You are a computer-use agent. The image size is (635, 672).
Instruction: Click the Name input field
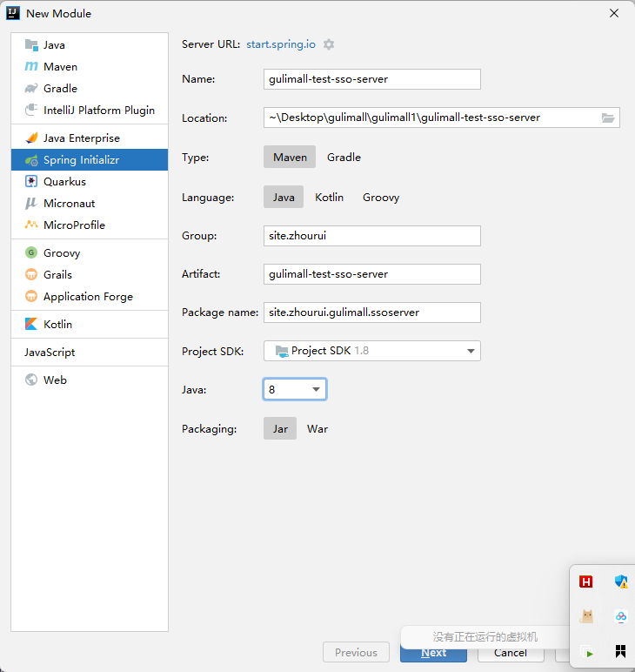(x=372, y=79)
